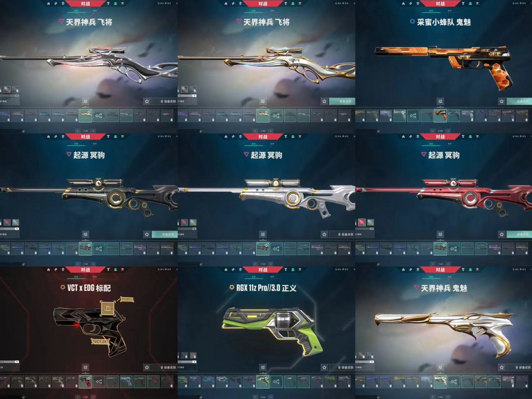The height and width of the screenshot is (399, 532).
Task: Select the 对战 tab above the black 起源 冥驹
Action: tap(86, 137)
